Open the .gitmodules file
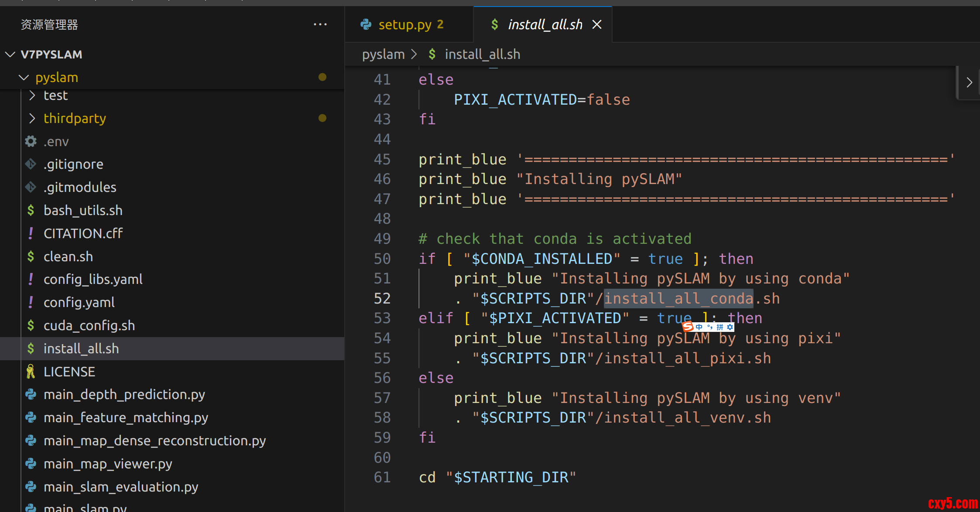This screenshot has width=980, height=512. pos(80,188)
